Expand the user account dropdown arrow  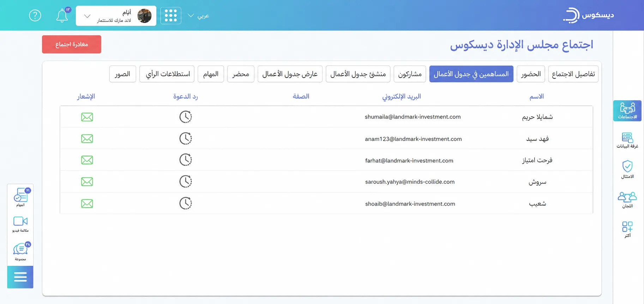point(88,16)
